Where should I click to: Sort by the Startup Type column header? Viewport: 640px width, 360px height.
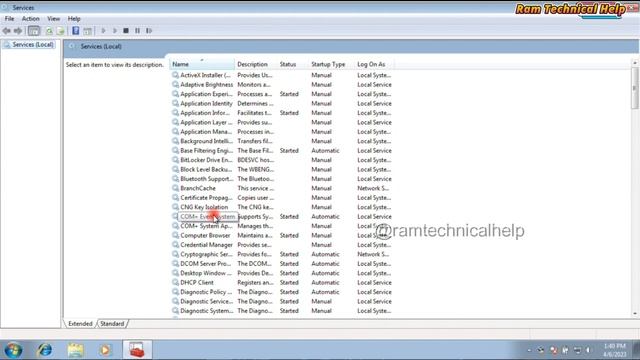tap(332, 64)
